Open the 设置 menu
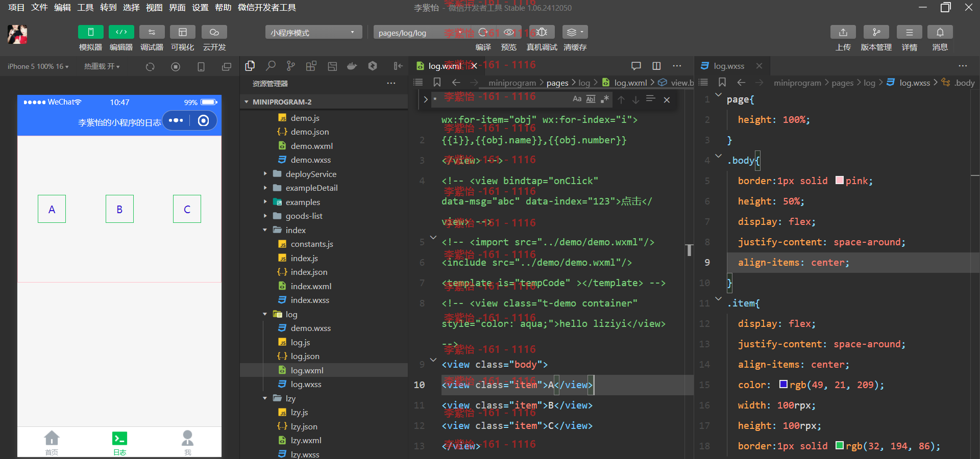This screenshot has height=459, width=980. pos(200,8)
